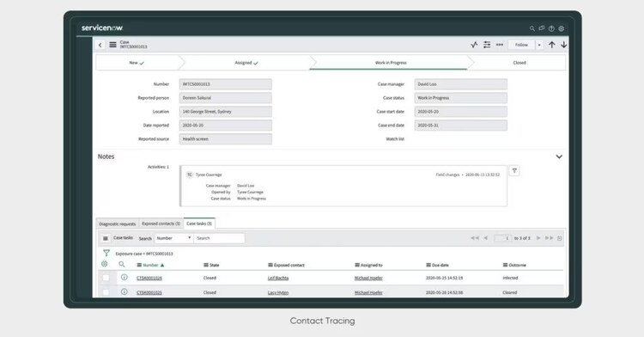Click the personalize form settings icon
Screen dimensions: 644x337
(x=487, y=45)
